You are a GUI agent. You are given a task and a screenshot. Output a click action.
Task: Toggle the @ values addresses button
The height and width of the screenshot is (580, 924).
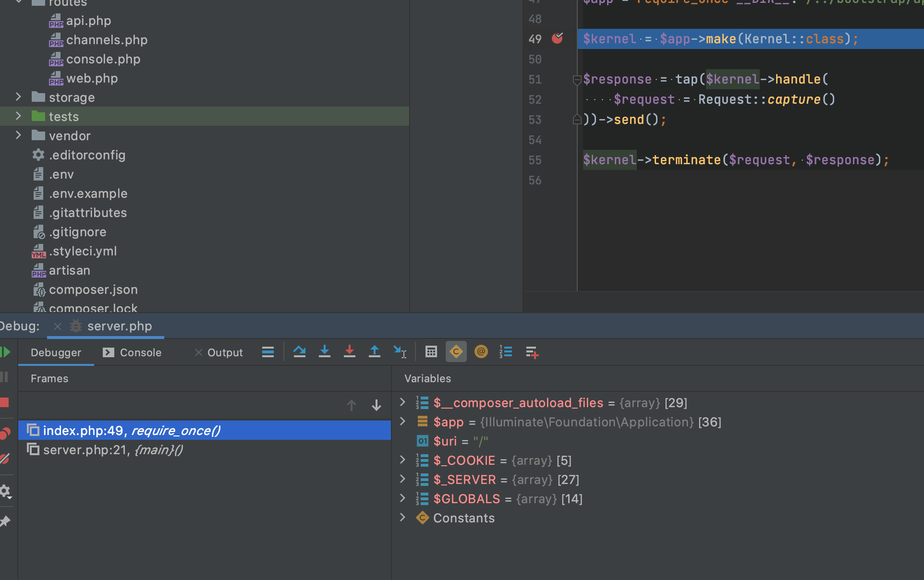pos(481,352)
